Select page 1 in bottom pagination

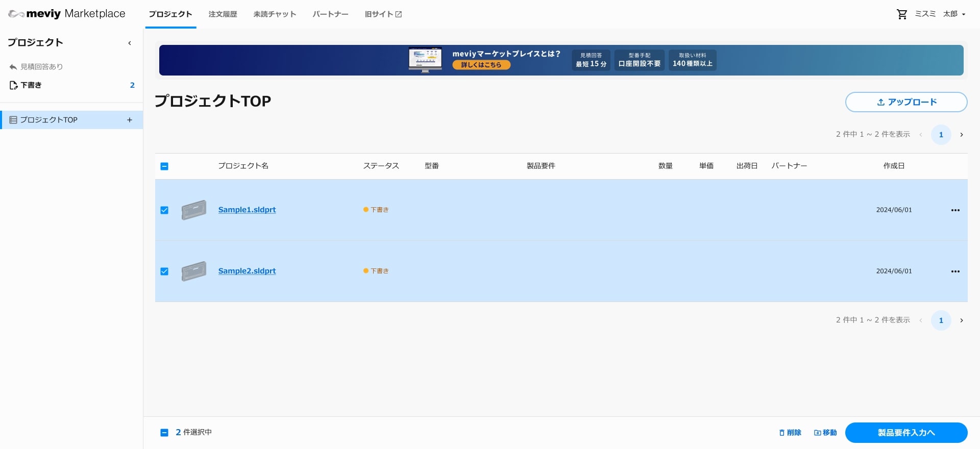941,320
